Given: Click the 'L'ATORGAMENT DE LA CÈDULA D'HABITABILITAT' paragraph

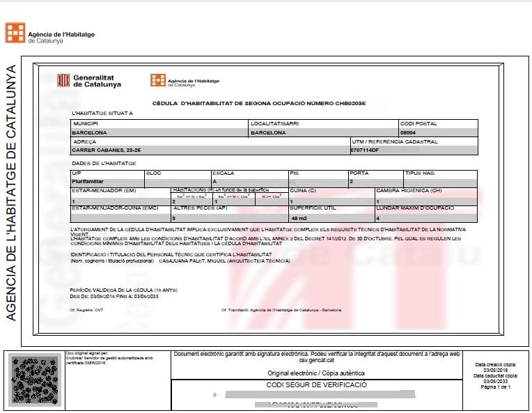Looking at the screenshot, I should [268, 232].
